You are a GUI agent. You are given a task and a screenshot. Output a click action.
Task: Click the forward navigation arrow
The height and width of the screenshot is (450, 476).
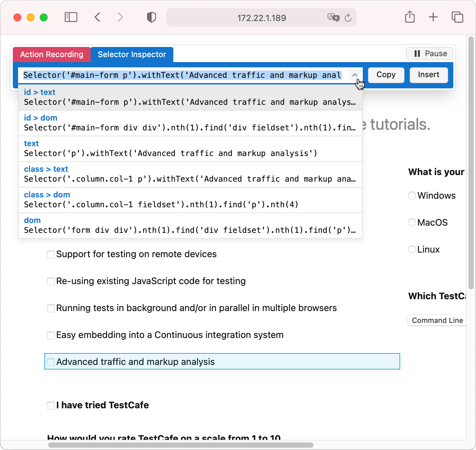tap(120, 17)
